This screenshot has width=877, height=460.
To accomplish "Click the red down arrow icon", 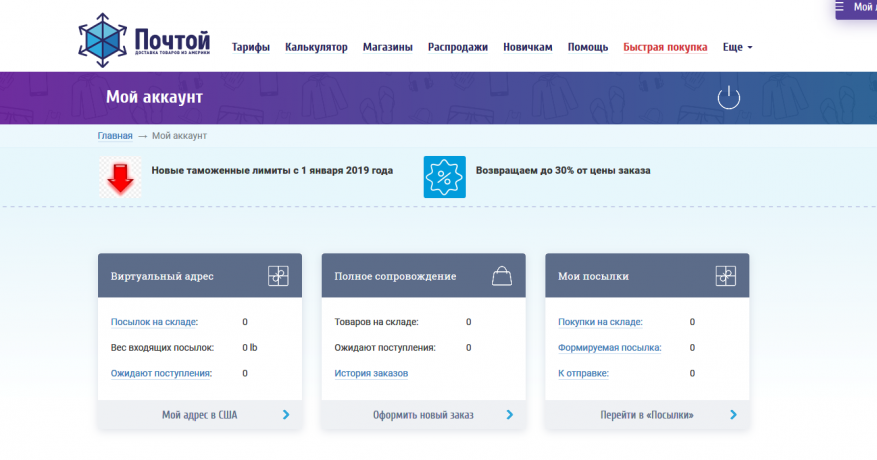I will 121,177.
